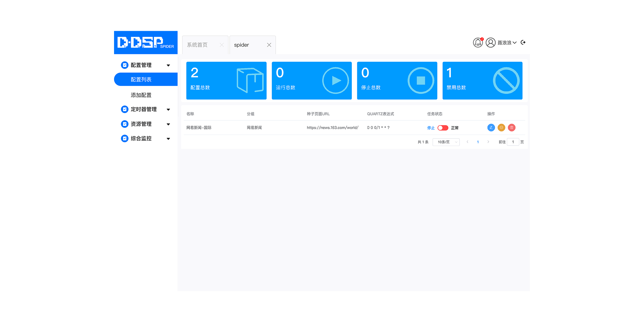644x322 pixels.
Task: Go to the next page arrow
Action: tap(488, 142)
